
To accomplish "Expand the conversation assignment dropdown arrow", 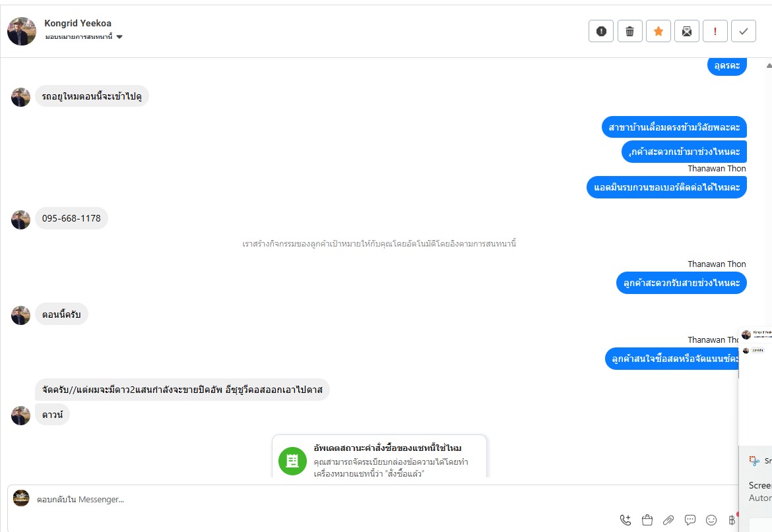I will (119, 37).
